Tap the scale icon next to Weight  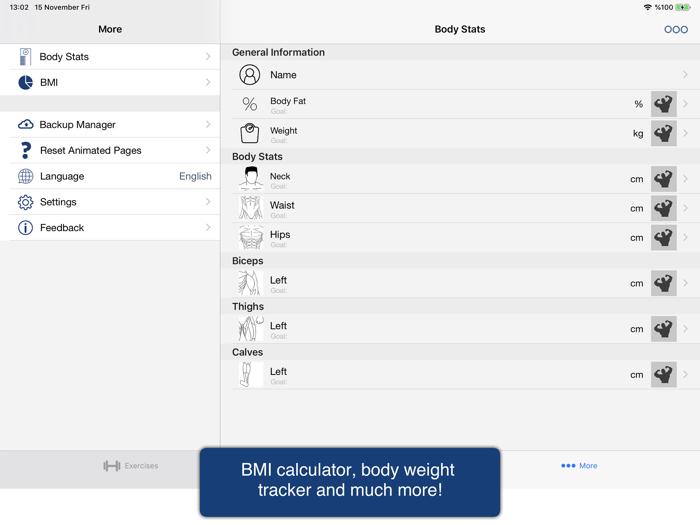tap(250, 133)
